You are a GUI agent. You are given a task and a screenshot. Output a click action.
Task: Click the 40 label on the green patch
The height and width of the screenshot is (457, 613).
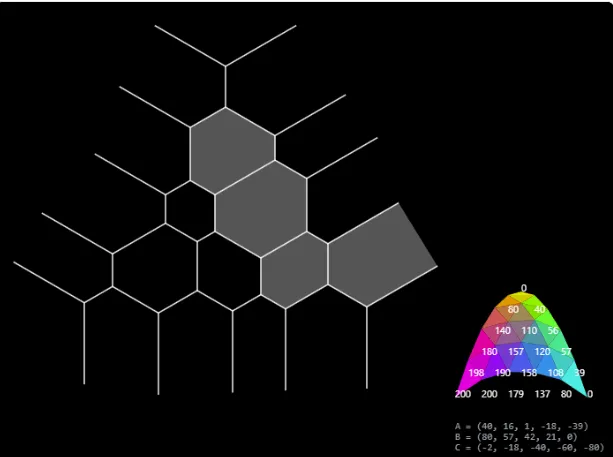[x=540, y=310]
